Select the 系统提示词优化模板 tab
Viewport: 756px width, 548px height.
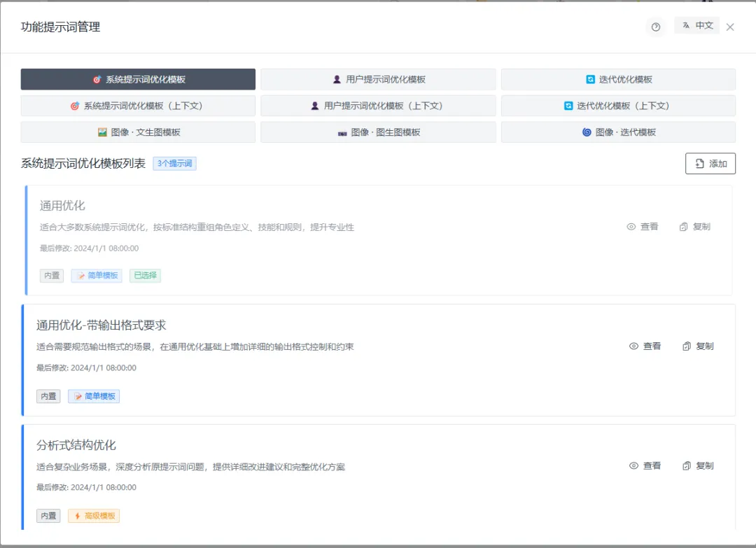point(138,79)
